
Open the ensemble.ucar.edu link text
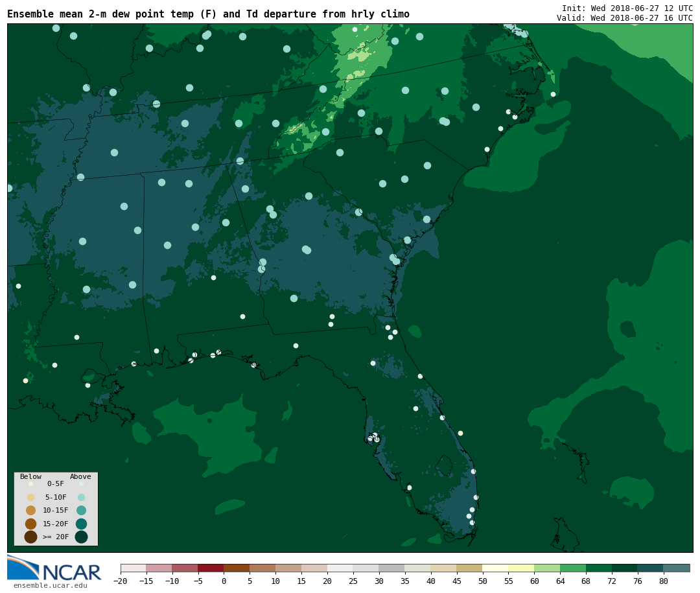tap(51, 585)
